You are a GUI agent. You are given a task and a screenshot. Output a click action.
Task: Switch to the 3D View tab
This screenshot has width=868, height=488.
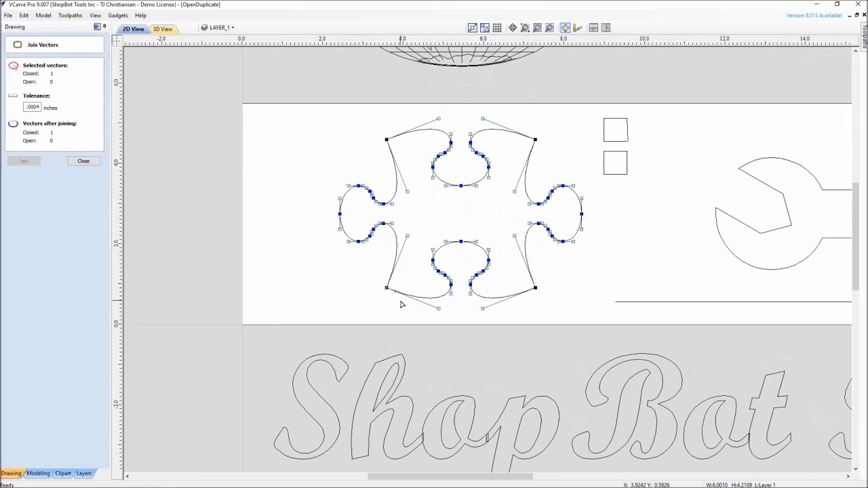[x=163, y=28]
